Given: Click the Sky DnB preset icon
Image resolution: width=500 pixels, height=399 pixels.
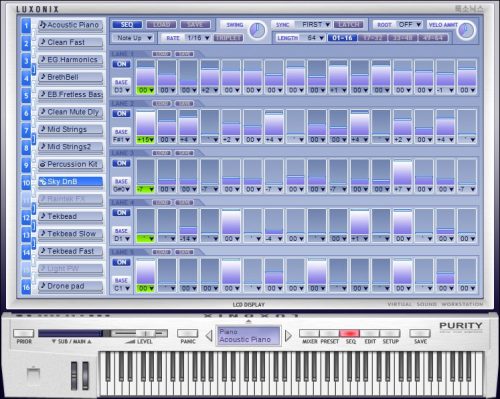Looking at the screenshot, I should point(42,182).
